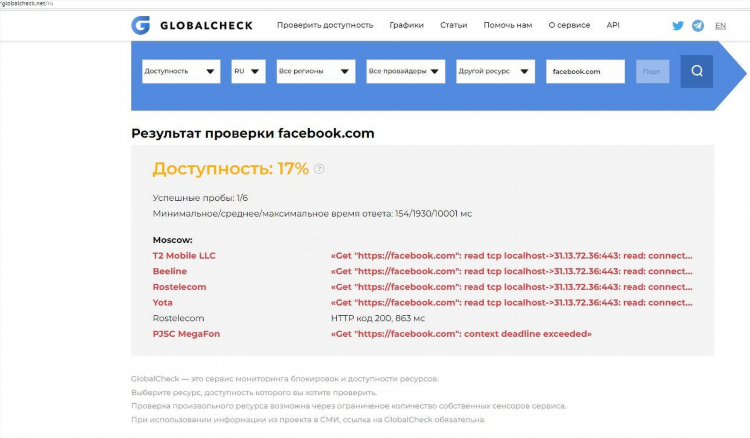
Task: Open Проверить доступность menu item
Action: pyautogui.click(x=325, y=25)
